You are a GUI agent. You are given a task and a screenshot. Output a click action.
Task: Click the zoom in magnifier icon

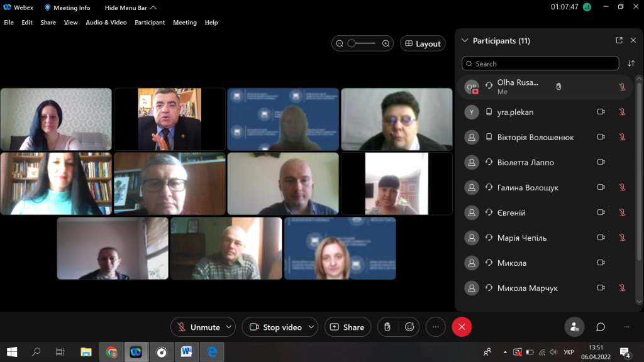click(386, 43)
